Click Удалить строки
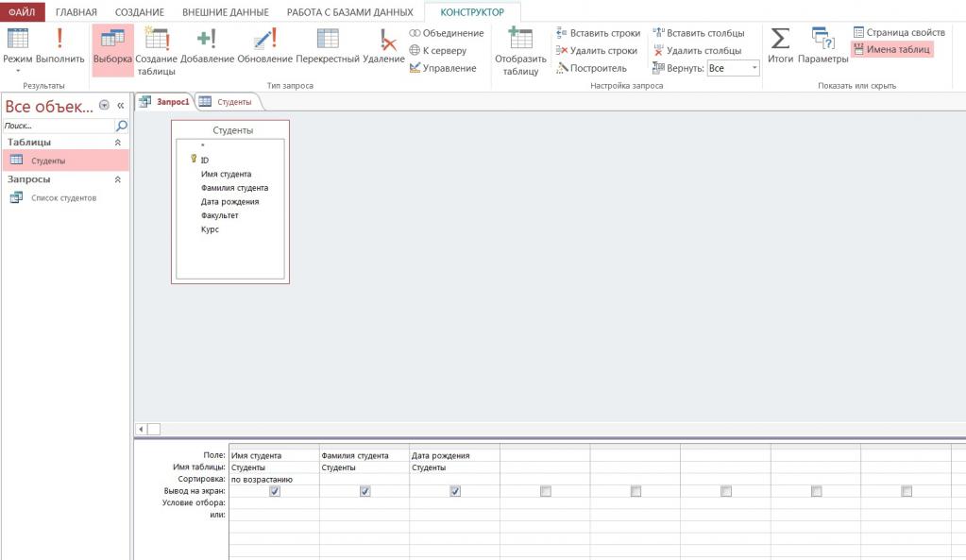This screenshot has width=966, height=560. coord(597,50)
